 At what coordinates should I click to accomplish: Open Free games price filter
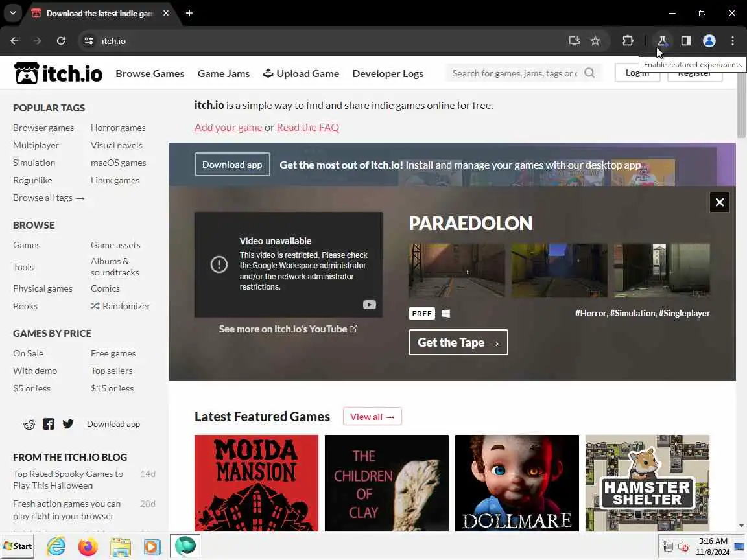(x=113, y=353)
